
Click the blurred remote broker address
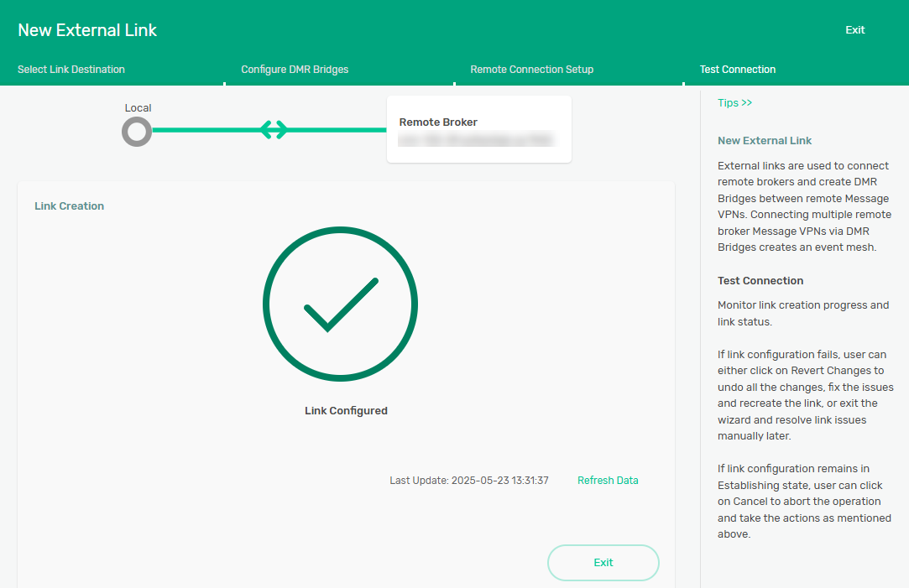click(476, 140)
